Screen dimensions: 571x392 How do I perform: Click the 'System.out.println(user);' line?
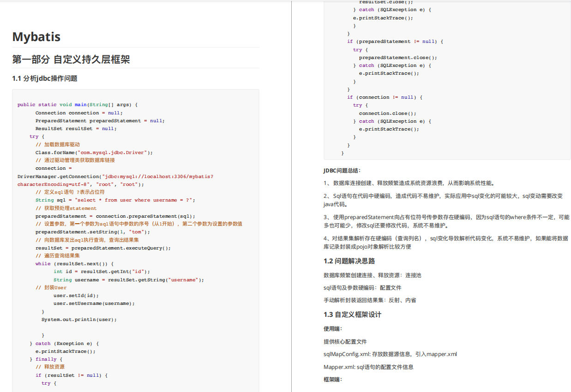(79, 320)
